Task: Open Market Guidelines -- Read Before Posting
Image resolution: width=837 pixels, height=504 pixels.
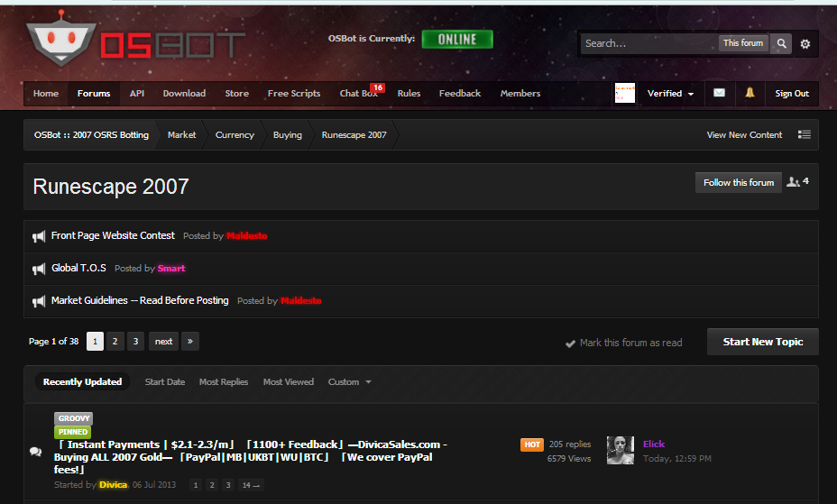Action: point(140,301)
